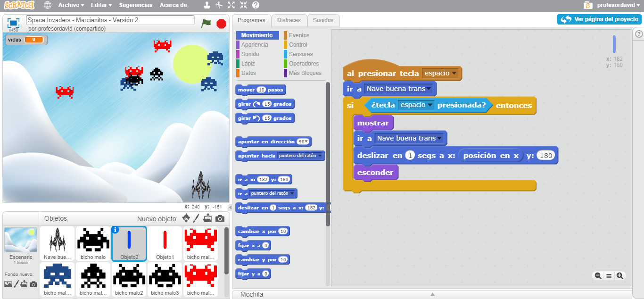Viewport: 644px width, 299px height.
Task: Select the stamp duplicate tool
Action: (x=207, y=5)
